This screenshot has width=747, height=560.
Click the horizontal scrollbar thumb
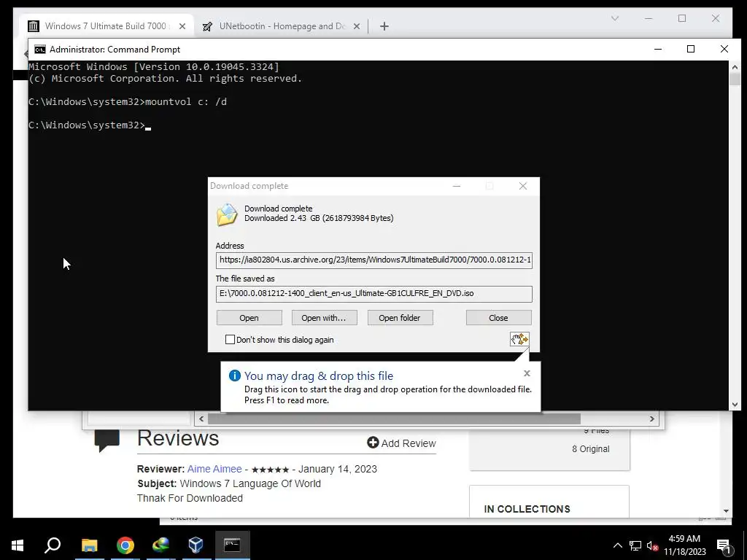pos(394,419)
